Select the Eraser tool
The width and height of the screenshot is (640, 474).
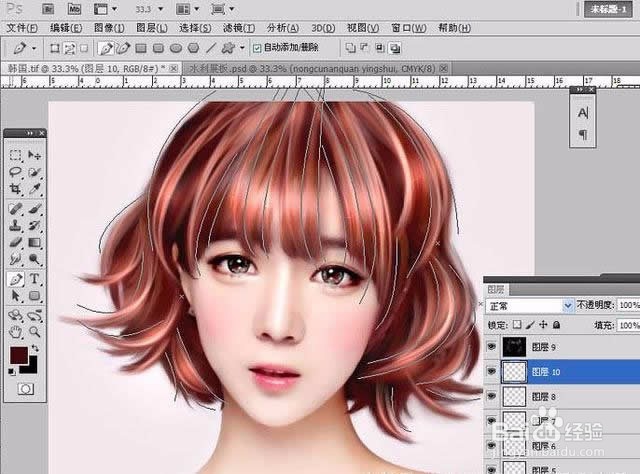(x=16, y=243)
